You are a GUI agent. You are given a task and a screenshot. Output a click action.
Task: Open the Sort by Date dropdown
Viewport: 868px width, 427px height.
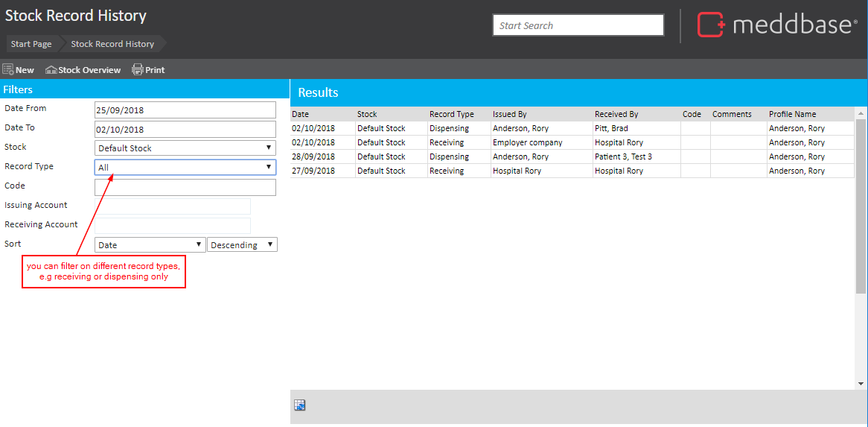pyautogui.click(x=150, y=245)
